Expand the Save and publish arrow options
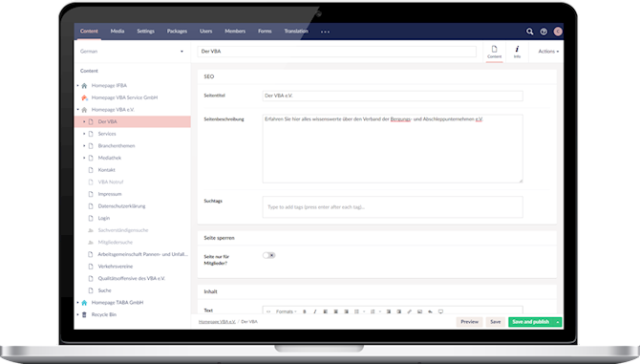This screenshot has width=640, height=364. point(558,322)
